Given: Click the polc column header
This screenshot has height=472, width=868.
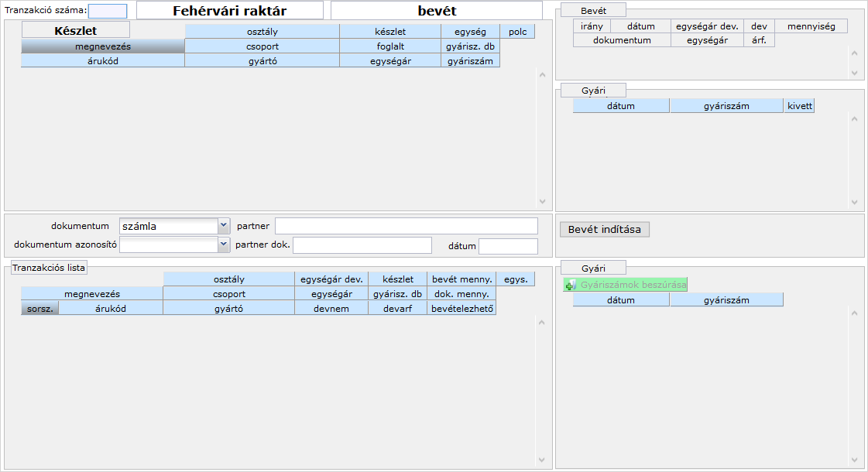Looking at the screenshot, I should [x=517, y=32].
